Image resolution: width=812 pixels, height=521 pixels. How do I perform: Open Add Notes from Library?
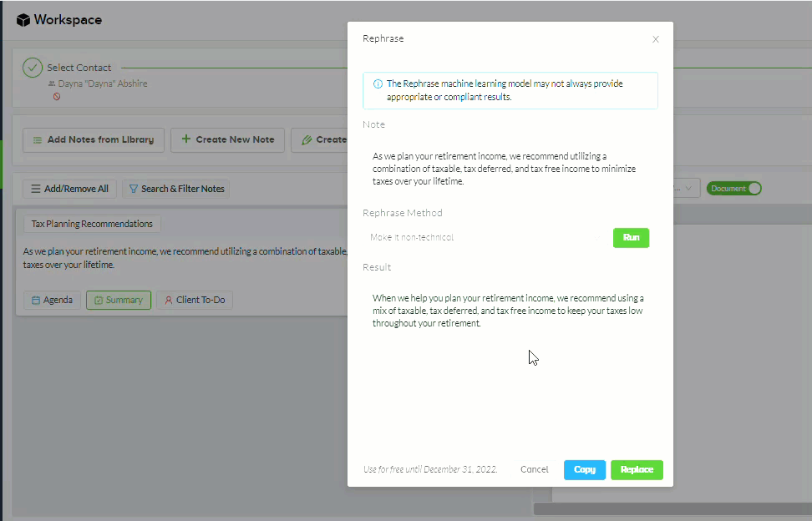click(x=93, y=139)
